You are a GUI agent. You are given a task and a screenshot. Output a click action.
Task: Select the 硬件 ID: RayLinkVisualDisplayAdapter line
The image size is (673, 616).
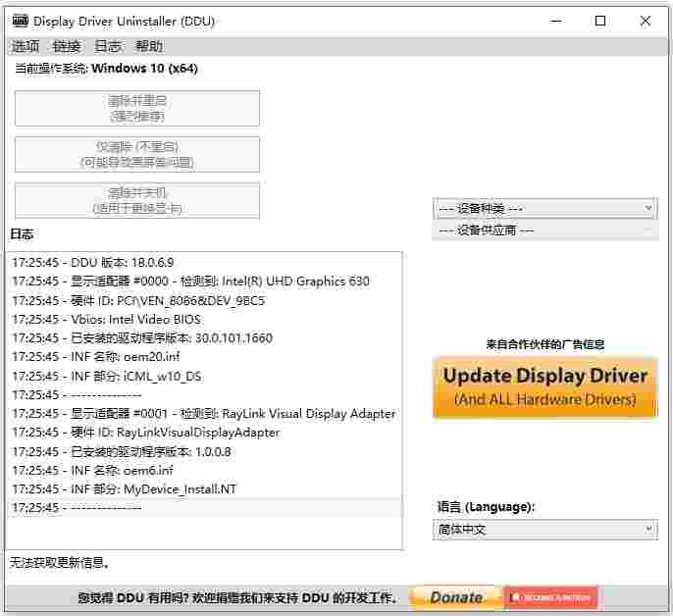point(205,433)
